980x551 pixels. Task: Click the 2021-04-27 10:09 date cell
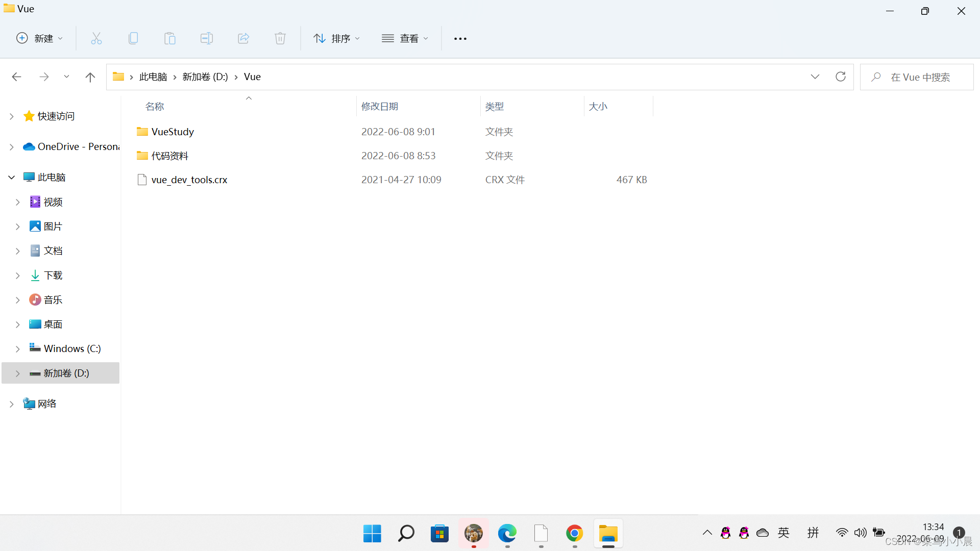coord(401,180)
